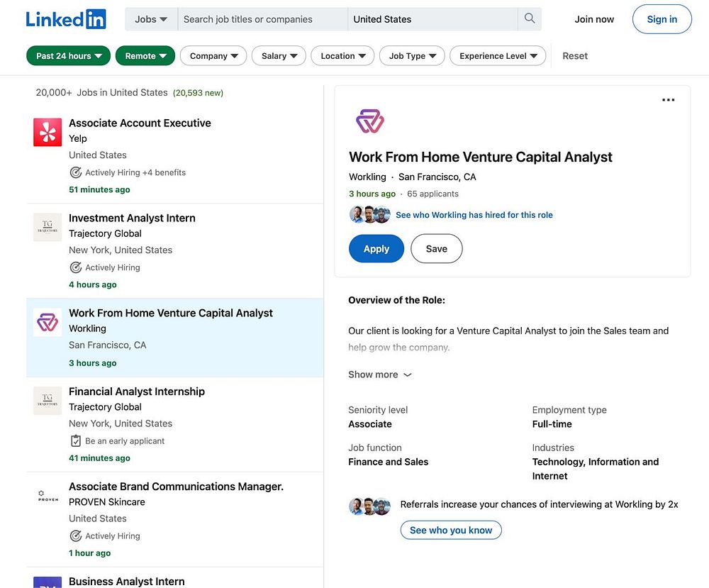The height and width of the screenshot is (588, 709).
Task: Toggle the Remote filter pill
Action: tap(145, 56)
